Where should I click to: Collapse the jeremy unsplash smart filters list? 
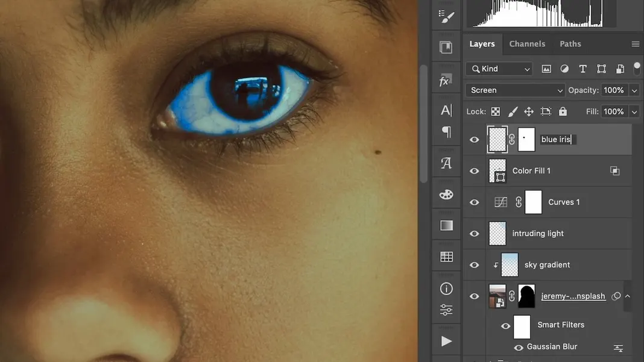628,296
